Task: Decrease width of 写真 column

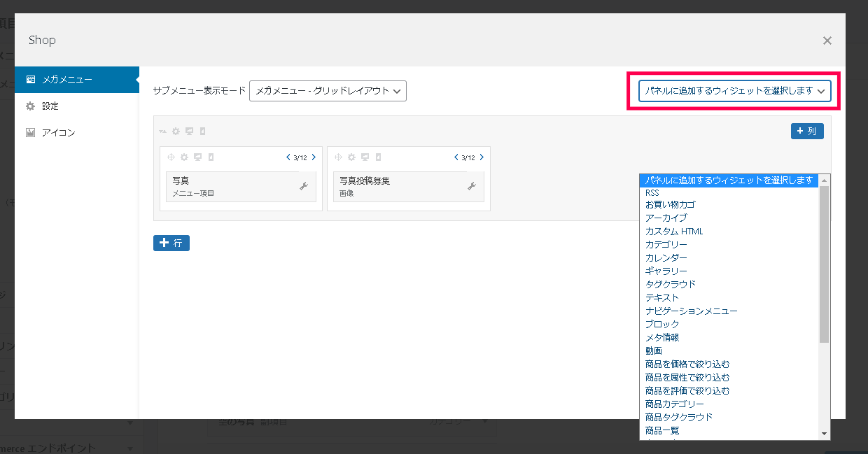Action: pos(288,157)
